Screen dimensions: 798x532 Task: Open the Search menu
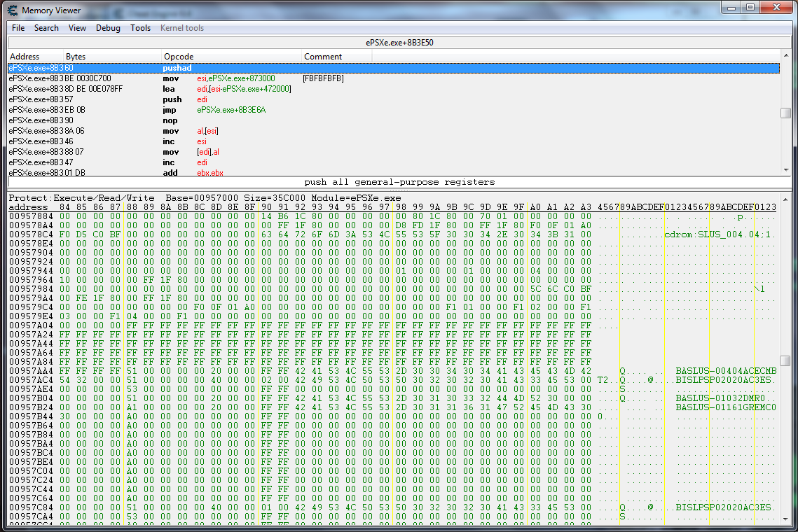(x=46, y=28)
